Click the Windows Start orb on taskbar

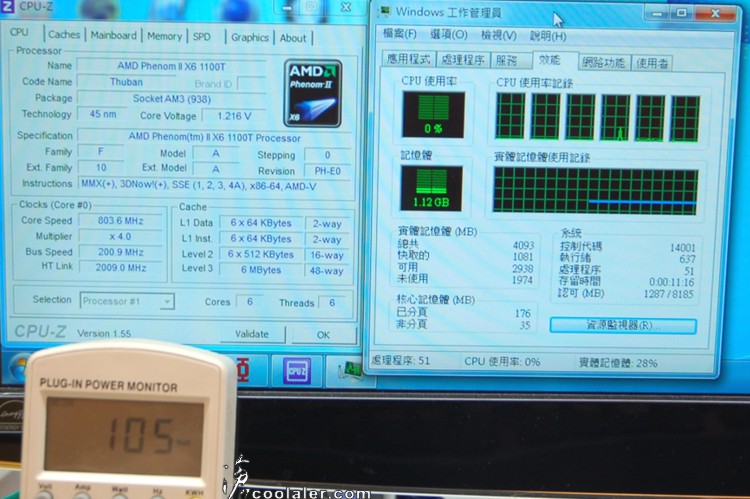(18, 368)
